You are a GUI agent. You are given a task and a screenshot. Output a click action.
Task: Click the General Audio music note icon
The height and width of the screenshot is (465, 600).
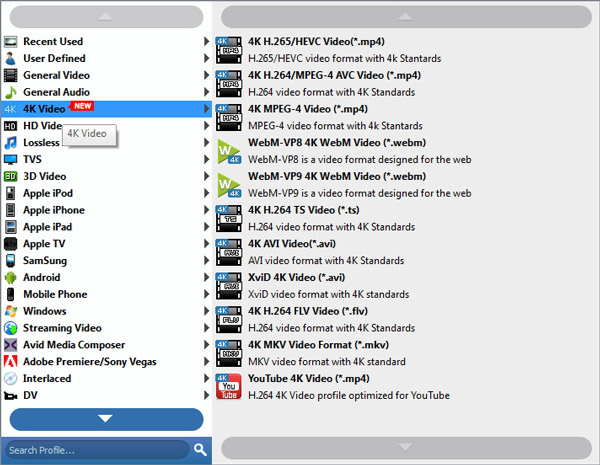pyautogui.click(x=10, y=92)
